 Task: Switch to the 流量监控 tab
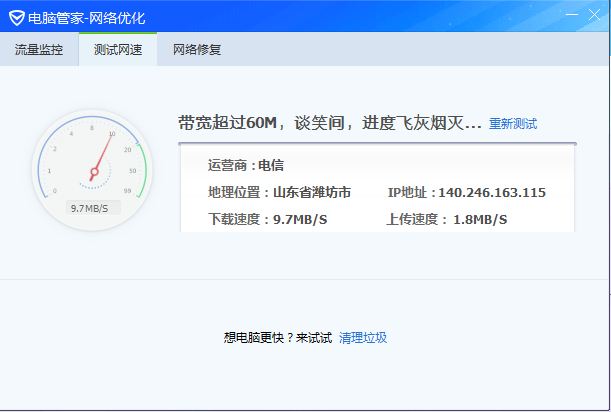(x=39, y=50)
